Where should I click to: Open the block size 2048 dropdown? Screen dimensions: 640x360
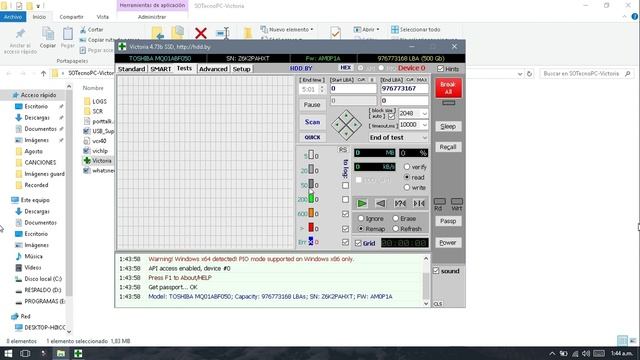(x=424, y=113)
